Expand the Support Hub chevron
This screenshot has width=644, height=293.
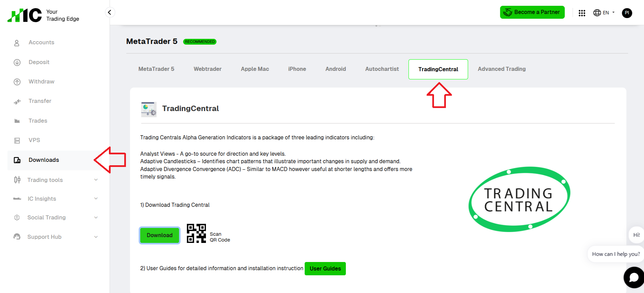click(96, 237)
